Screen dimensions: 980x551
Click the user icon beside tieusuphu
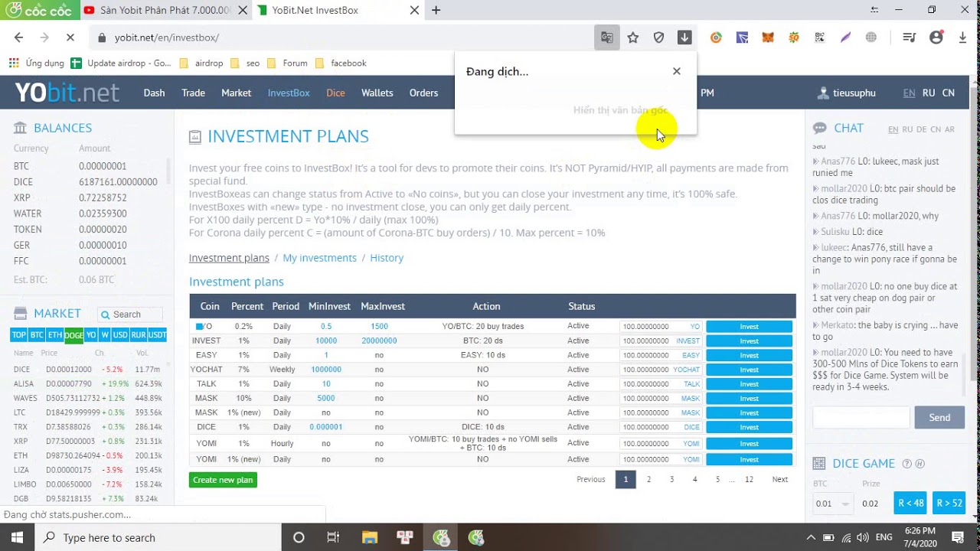point(823,93)
